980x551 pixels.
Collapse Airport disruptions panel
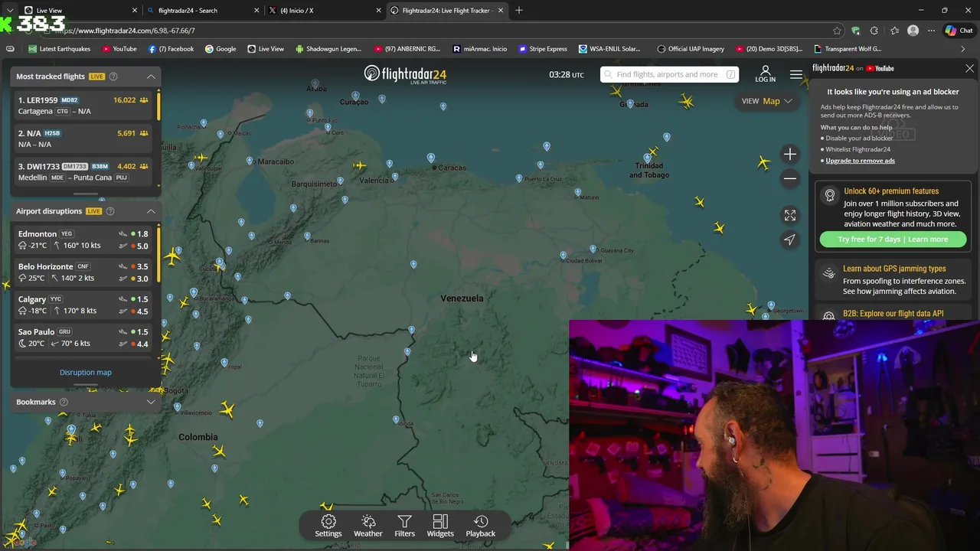(x=151, y=211)
